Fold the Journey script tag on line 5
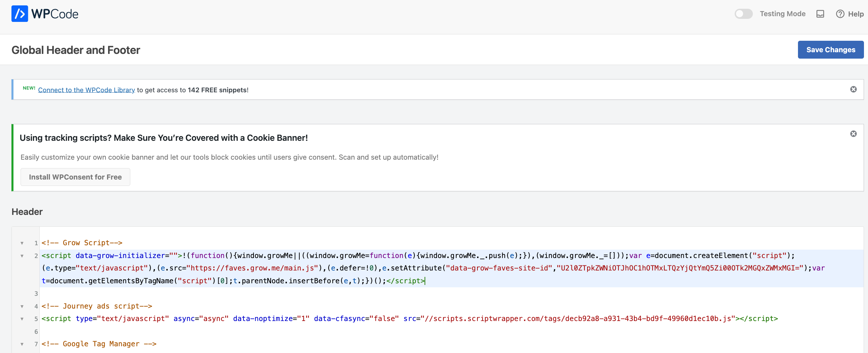The image size is (868, 353). click(x=22, y=319)
